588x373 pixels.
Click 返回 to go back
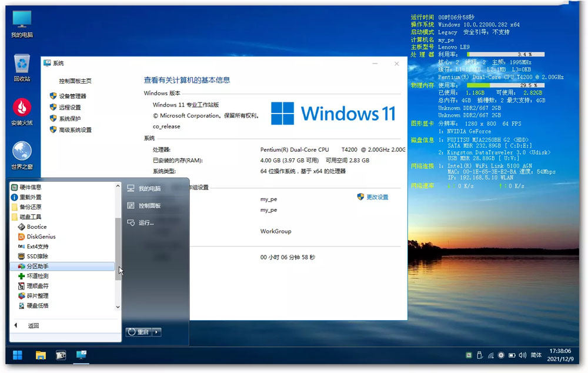[34, 326]
